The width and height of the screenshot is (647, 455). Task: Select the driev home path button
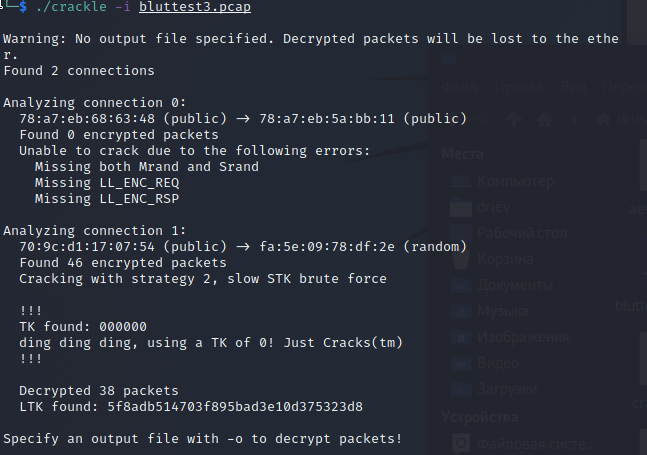(622, 119)
